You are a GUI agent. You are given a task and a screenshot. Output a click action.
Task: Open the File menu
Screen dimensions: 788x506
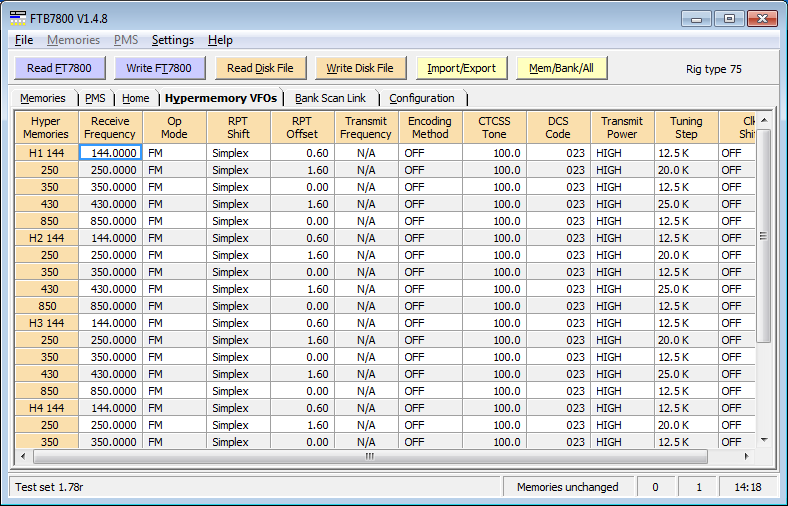click(24, 40)
